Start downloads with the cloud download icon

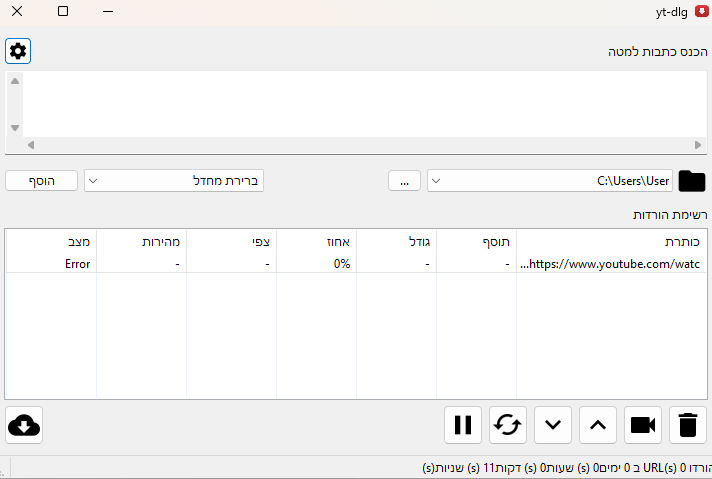click(24, 425)
